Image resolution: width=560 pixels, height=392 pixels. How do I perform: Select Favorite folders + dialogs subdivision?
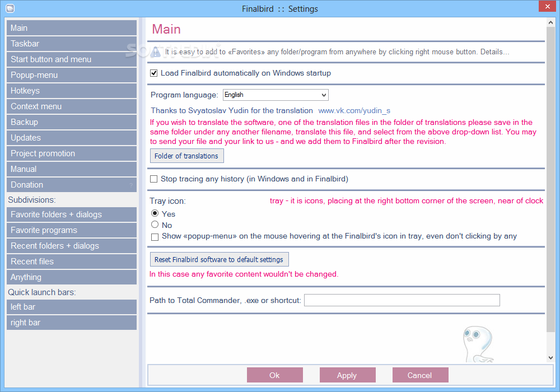pyautogui.click(x=72, y=214)
